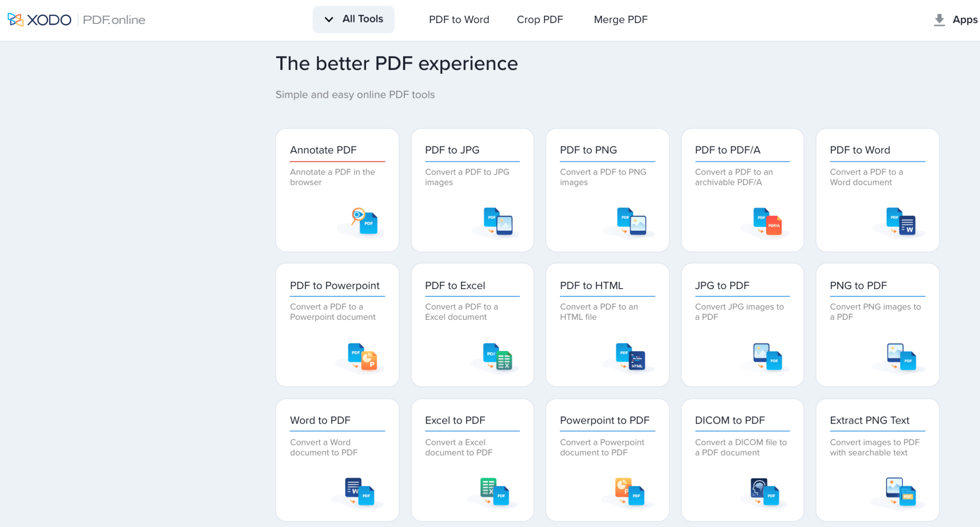Open the Excel to PDF converter
Image resolution: width=980 pixels, height=527 pixels.
472,460
